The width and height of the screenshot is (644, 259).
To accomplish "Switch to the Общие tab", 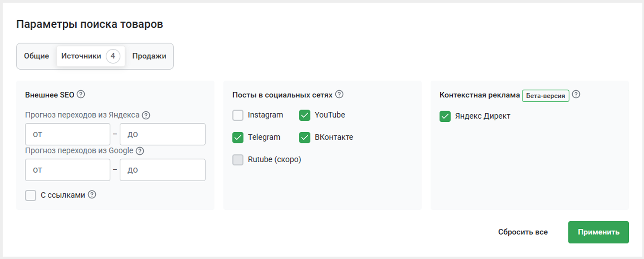I will tap(36, 56).
